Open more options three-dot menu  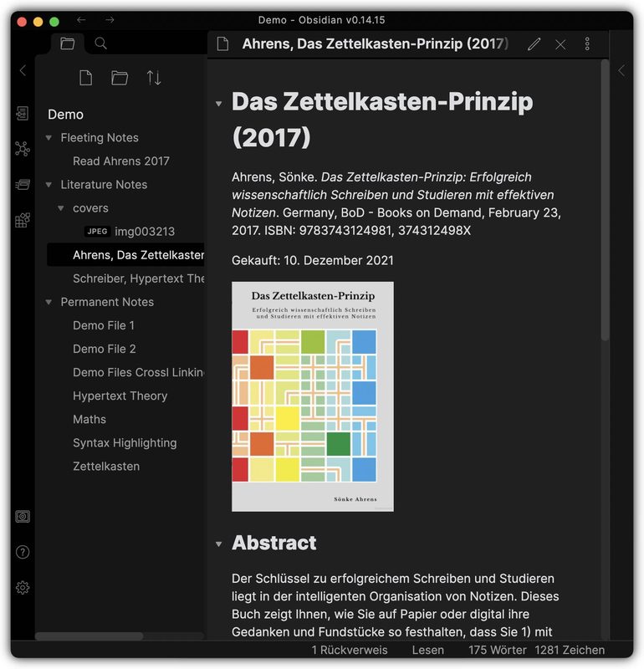(587, 44)
